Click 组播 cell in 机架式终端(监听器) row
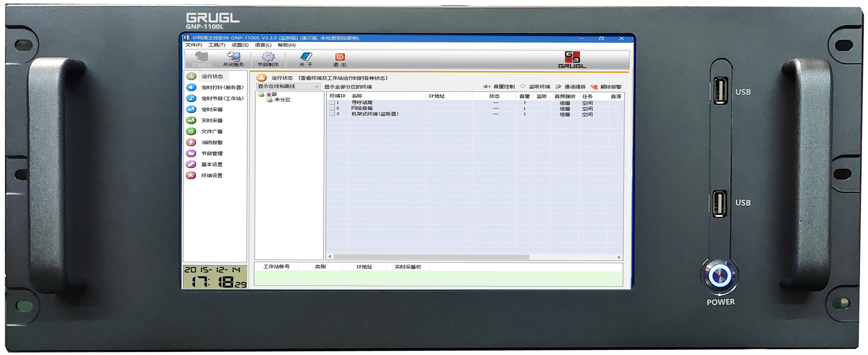 pyautogui.click(x=565, y=114)
